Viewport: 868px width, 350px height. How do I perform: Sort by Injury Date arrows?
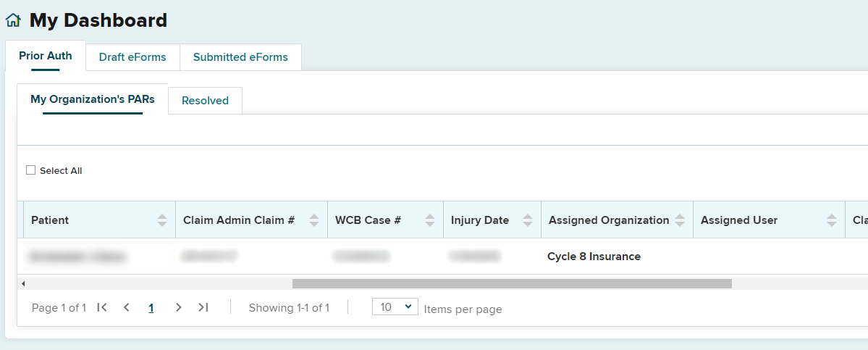tap(527, 220)
